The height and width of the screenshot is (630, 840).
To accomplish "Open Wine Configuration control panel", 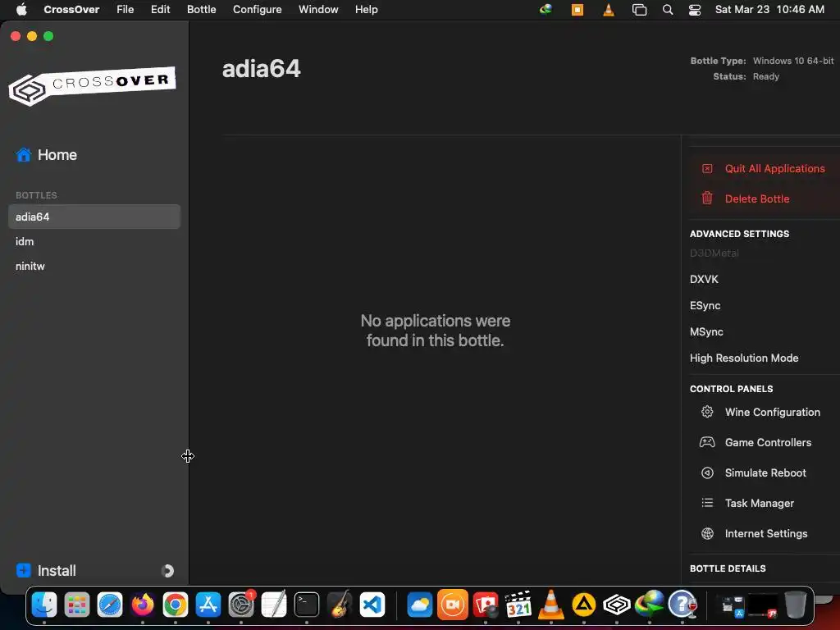I will [760, 412].
